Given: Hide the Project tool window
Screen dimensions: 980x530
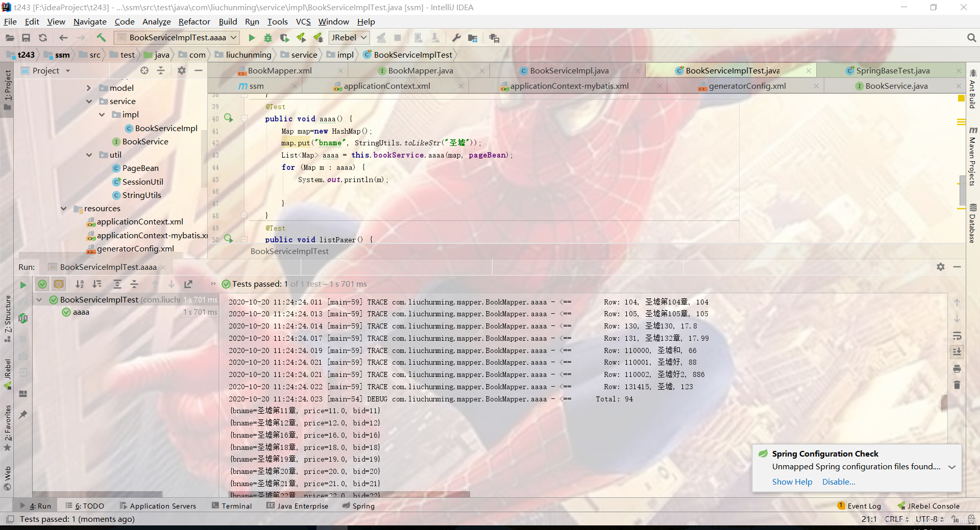Looking at the screenshot, I should pos(199,70).
